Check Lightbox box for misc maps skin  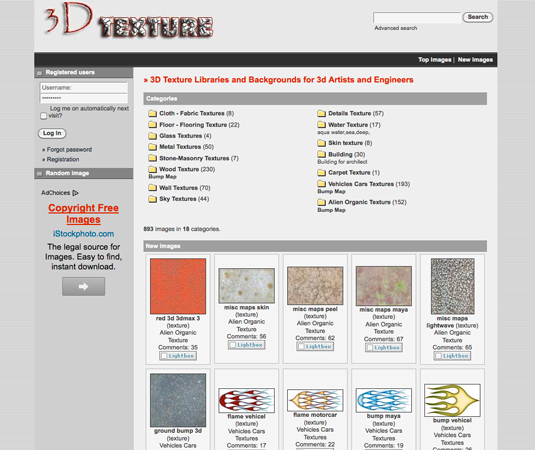click(233, 345)
